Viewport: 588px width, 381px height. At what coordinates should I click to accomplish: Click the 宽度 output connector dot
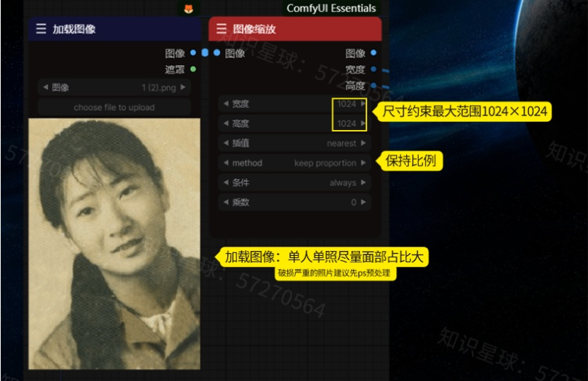point(373,69)
